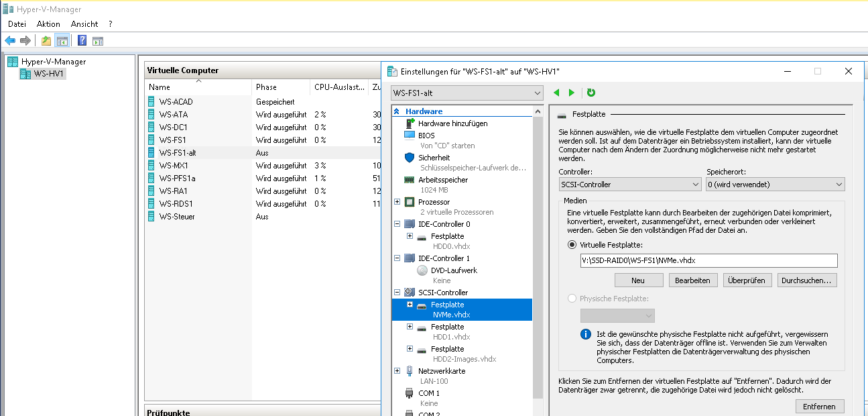Expand the Netzwerkkarte node
The width and height of the screenshot is (868, 416).
tap(397, 370)
